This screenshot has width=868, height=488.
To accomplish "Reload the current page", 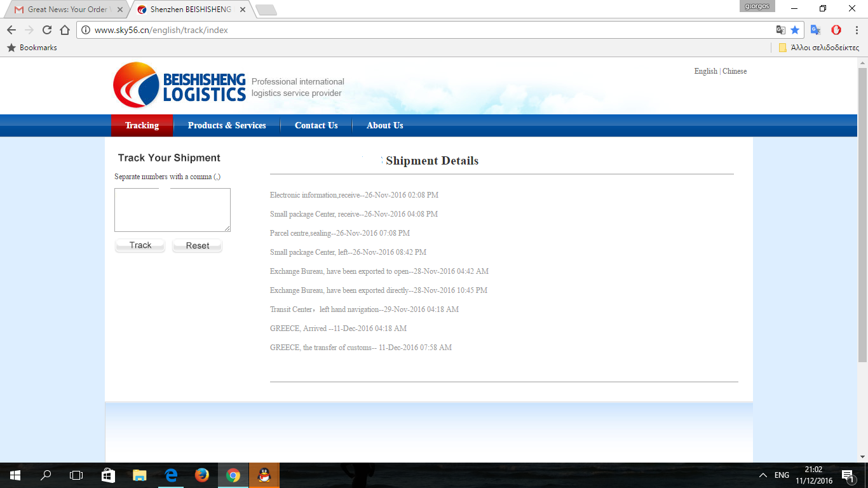I will [x=46, y=30].
